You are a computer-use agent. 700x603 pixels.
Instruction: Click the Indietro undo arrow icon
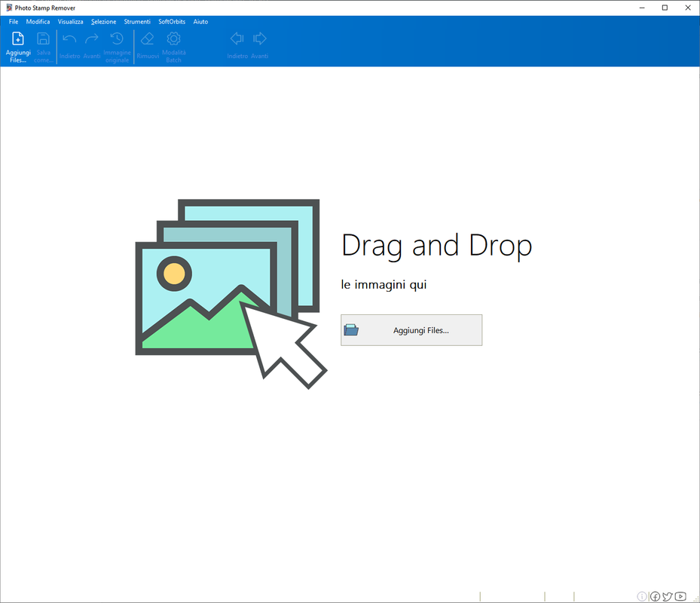click(69, 39)
